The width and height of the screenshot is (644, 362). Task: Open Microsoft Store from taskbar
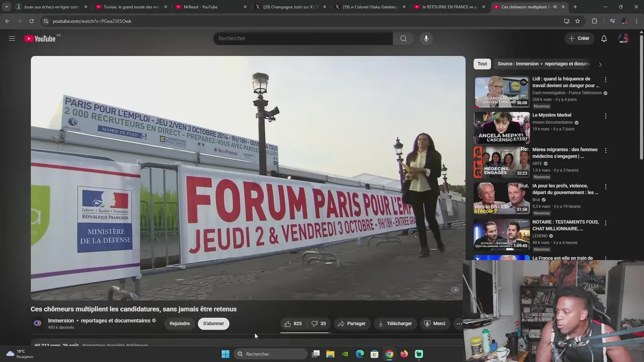374,354
